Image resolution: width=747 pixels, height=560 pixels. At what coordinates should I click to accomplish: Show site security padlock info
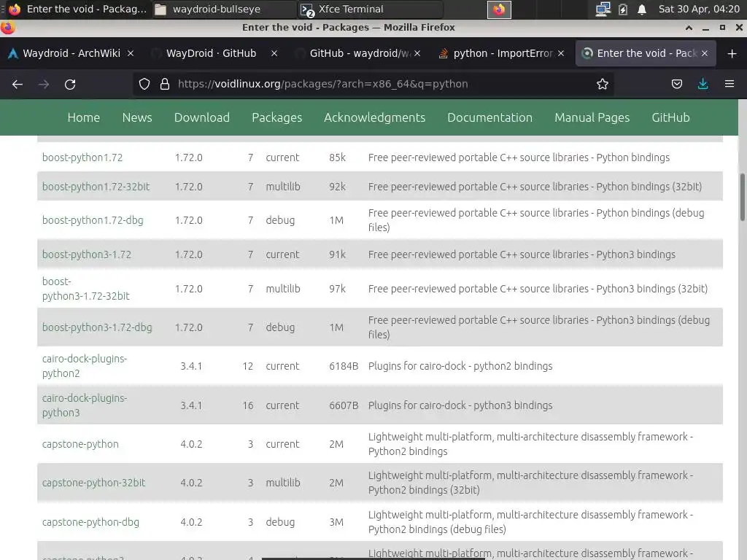[x=165, y=85]
